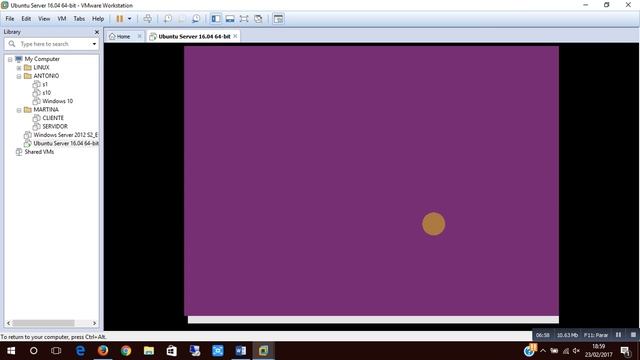This screenshot has height=360, width=640.
Task: Open the Edit menu
Action: click(x=26, y=19)
